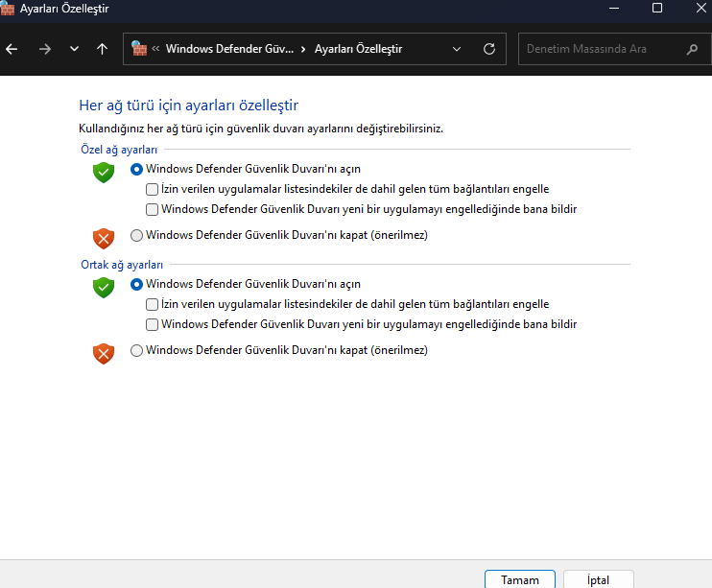
Task: Go back with the left arrow button
Action: pos(12,49)
